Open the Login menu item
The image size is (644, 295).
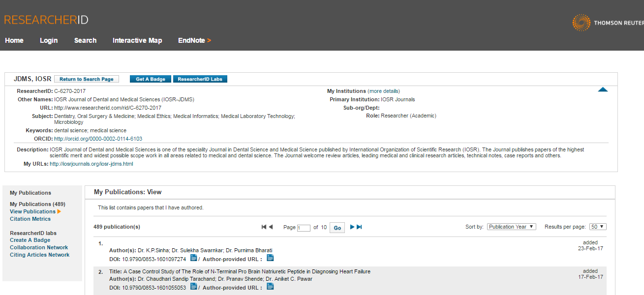(49, 40)
